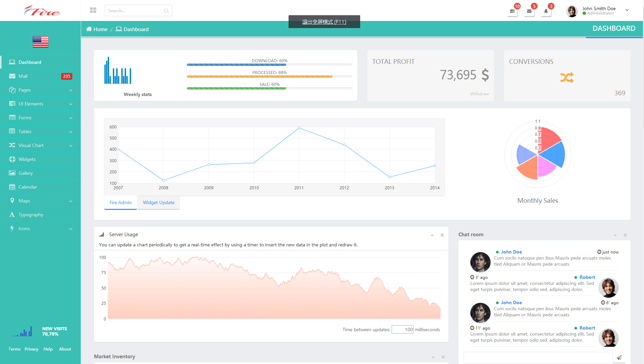
Task: Collapse the Server Usage panel
Action: click(432, 235)
